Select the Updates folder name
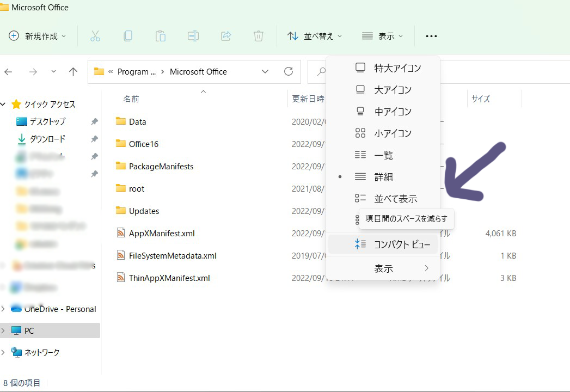This screenshot has width=570, height=392. 144,211
